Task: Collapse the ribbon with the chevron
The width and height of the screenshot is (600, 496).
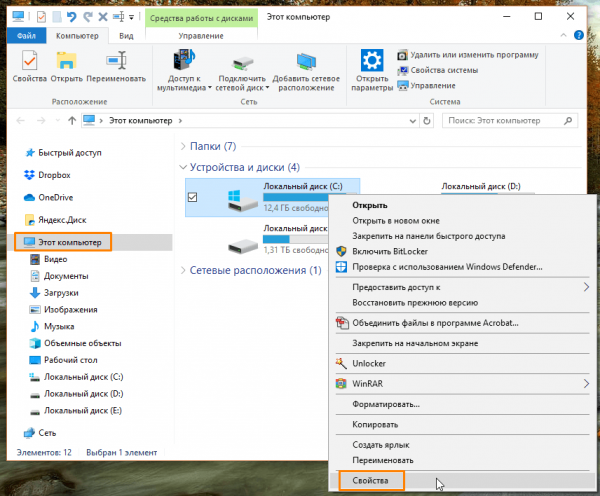Action: click(x=563, y=35)
